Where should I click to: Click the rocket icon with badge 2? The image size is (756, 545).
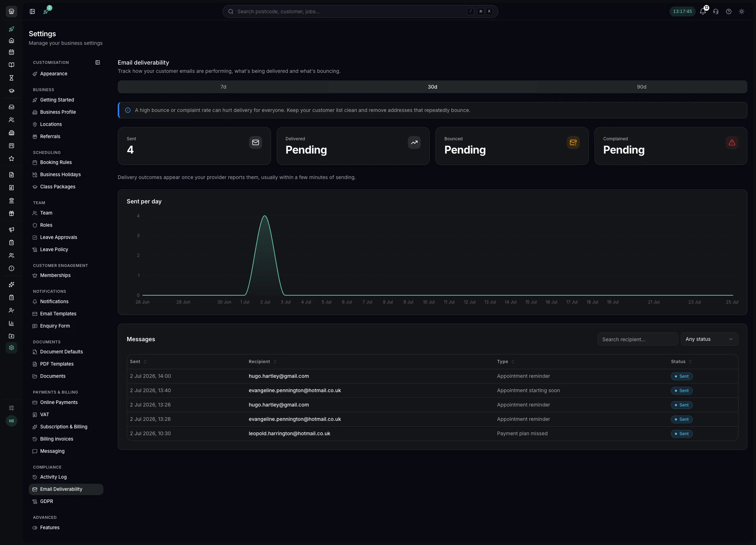tap(46, 11)
